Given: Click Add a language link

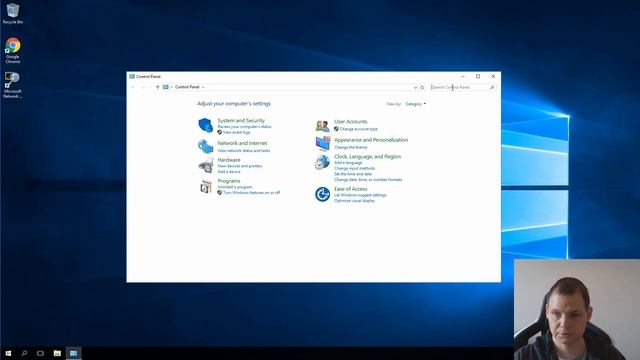Looking at the screenshot, I should tap(348, 163).
